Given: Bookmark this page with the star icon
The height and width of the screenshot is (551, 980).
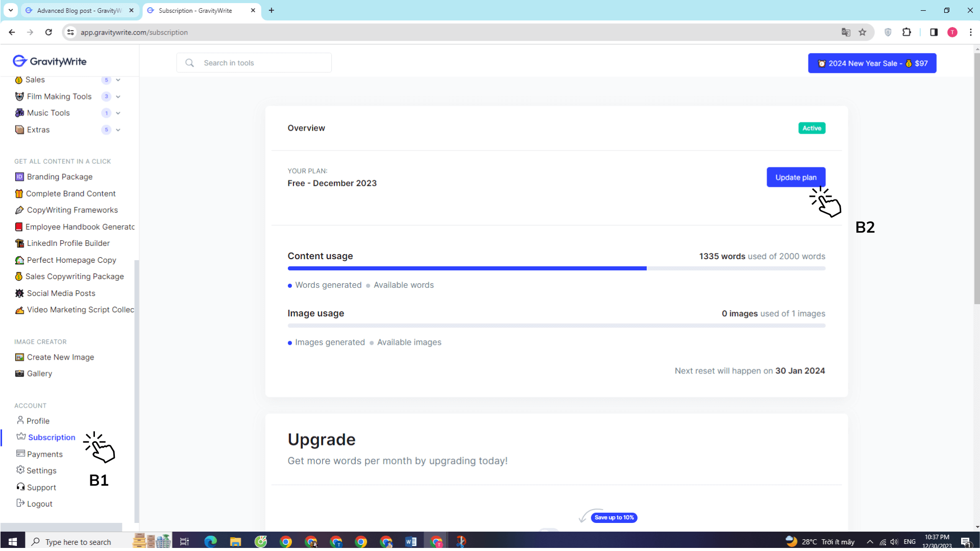Looking at the screenshot, I should [863, 32].
